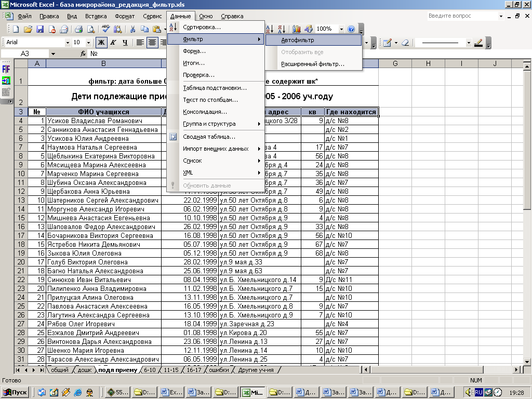Click the Drawing toolbar icon
Screen dimensions: 532x399
tap(309, 29)
